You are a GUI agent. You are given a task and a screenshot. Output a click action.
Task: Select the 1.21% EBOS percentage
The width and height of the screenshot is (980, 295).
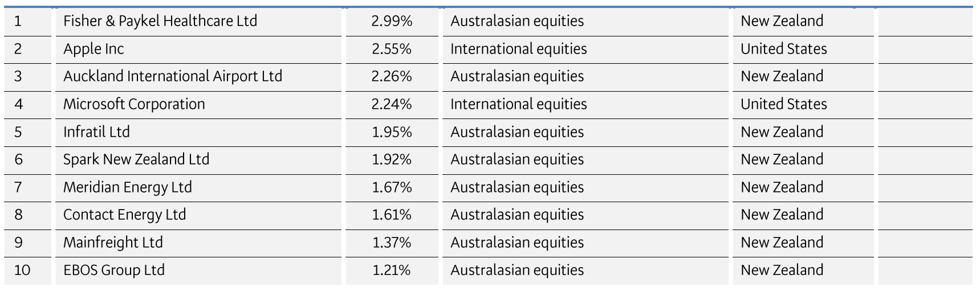391,270
